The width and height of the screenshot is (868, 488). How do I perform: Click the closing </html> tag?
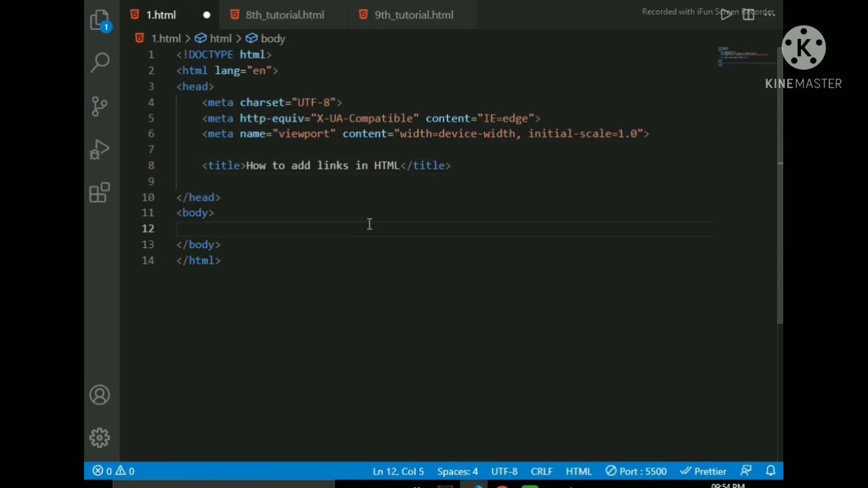point(198,260)
